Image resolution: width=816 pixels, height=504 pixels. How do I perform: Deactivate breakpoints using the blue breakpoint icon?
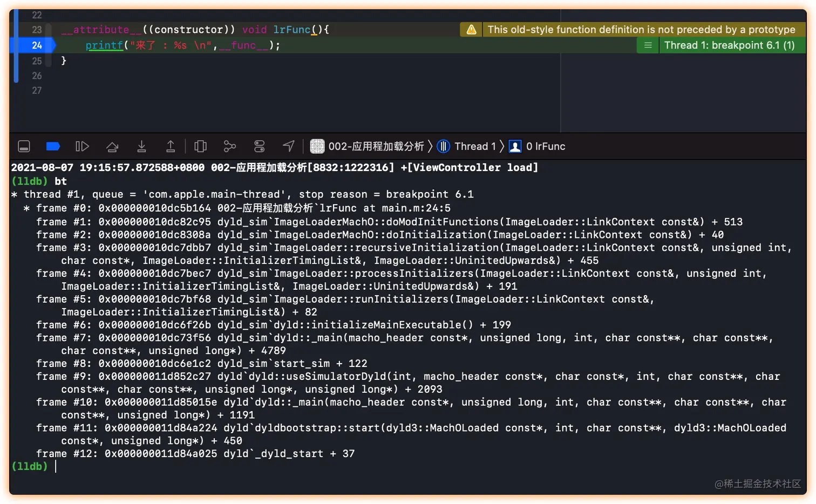pyautogui.click(x=53, y=146)
